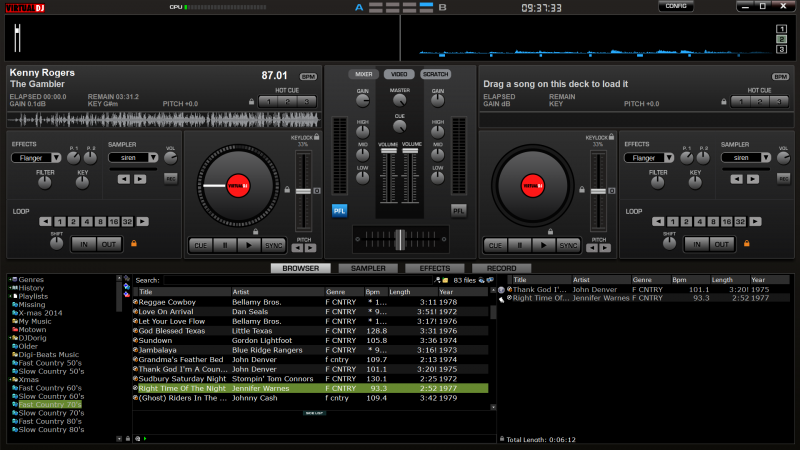Select left deck 32-beat loop

pos(127,221)
